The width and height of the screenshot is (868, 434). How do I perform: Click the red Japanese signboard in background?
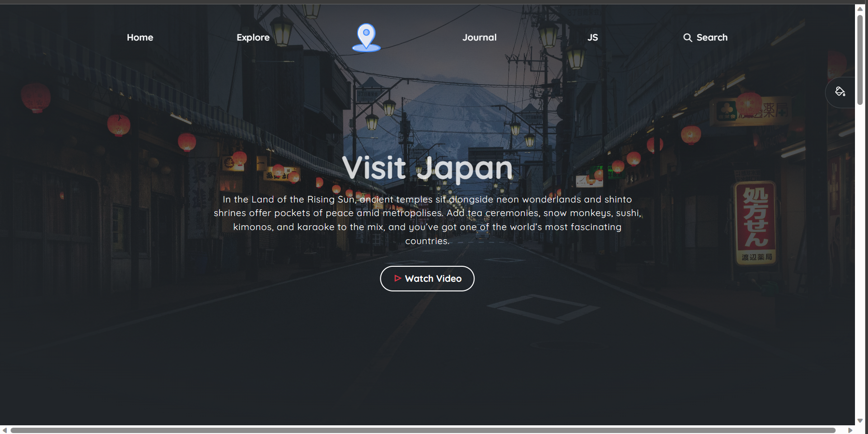click(756, 222)
